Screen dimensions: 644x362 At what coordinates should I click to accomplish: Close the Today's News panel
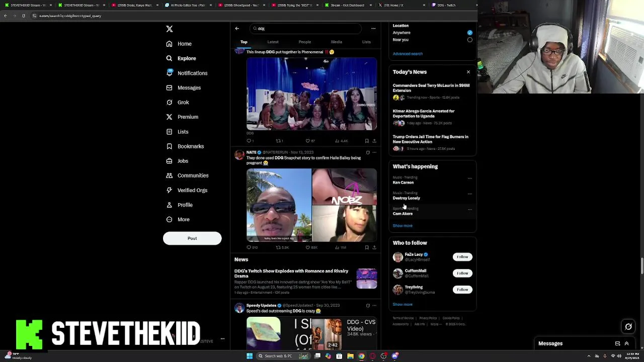click(x=468, y=72)
